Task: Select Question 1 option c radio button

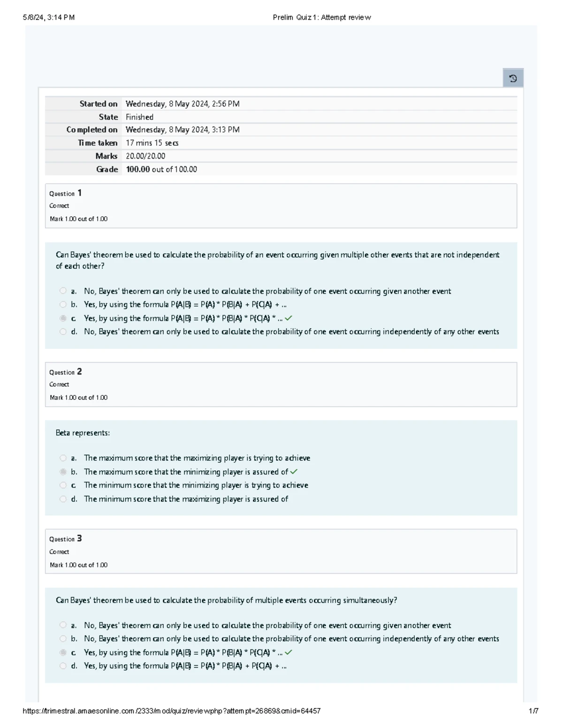Action: click(63, 318)
